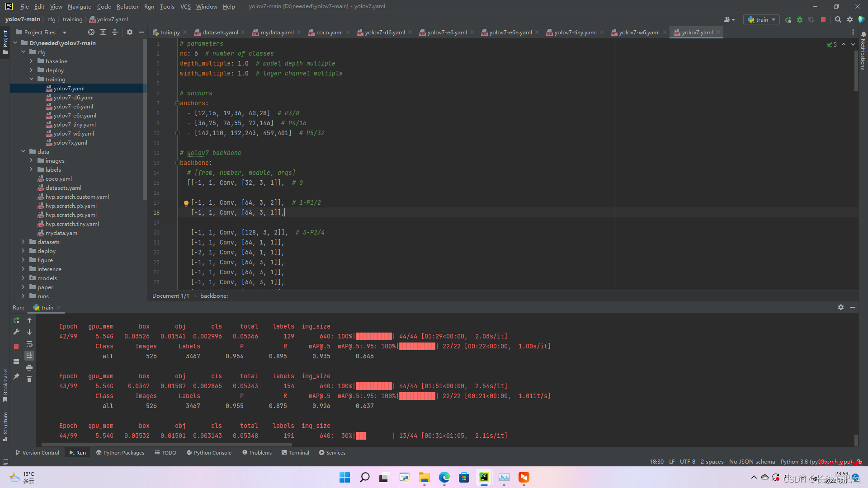Viewport: 868px width, 488px height.
Task: Click Select Opened File target icon
Action: (x=91, y=32)
